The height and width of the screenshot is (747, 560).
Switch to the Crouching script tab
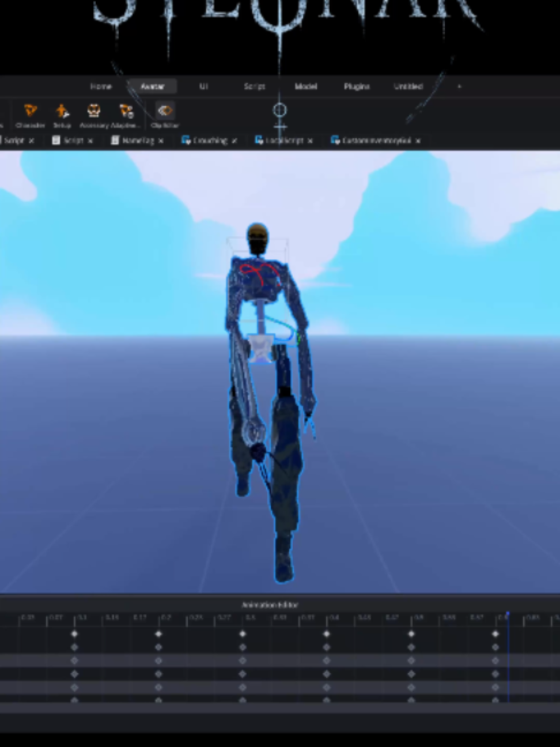[x=206, y=140]
